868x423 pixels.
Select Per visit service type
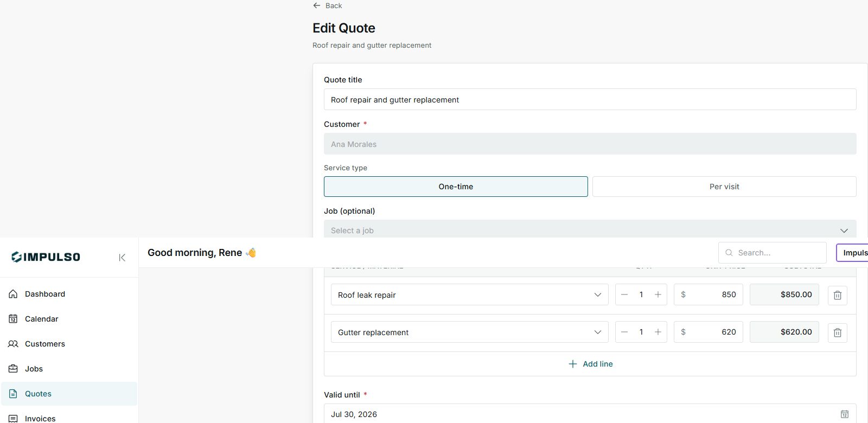point(724,187)
